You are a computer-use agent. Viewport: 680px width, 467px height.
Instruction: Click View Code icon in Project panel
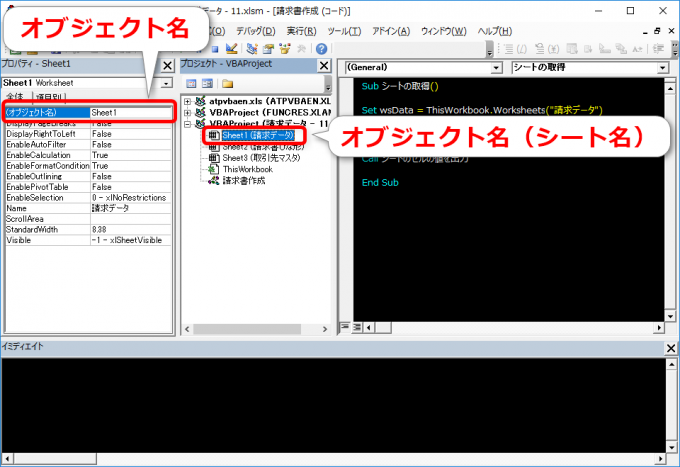[191, 83]
